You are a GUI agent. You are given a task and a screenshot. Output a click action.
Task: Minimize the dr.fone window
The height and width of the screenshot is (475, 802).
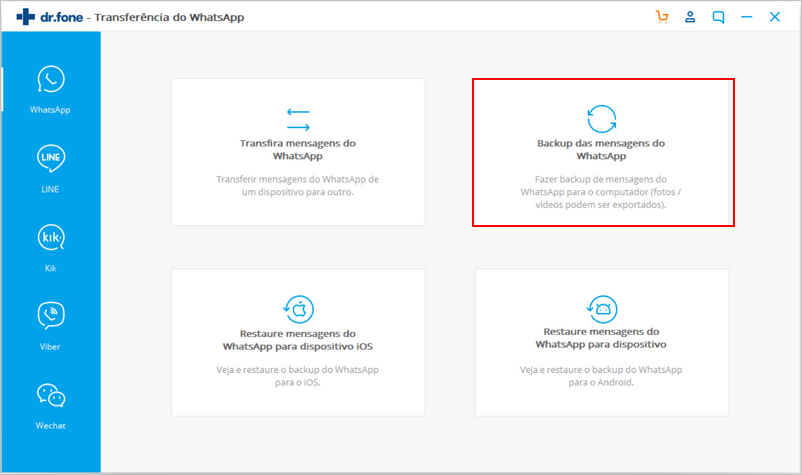tap(747, 17)
